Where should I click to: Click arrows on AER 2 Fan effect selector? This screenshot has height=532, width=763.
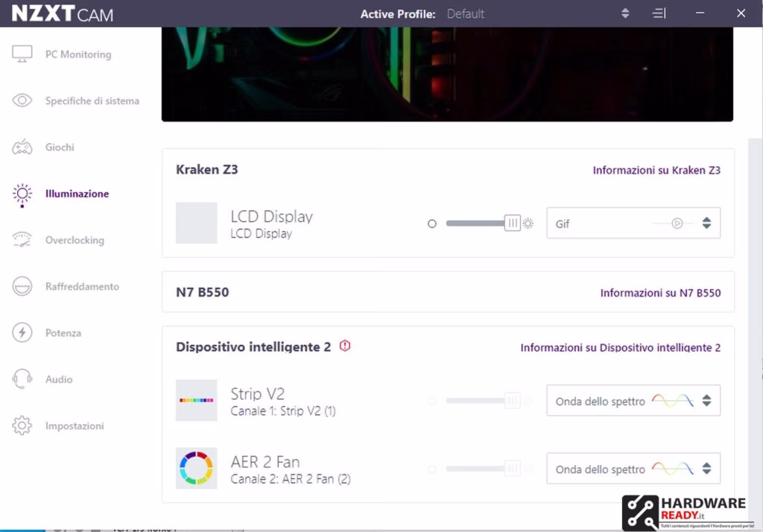pos(706,468)
